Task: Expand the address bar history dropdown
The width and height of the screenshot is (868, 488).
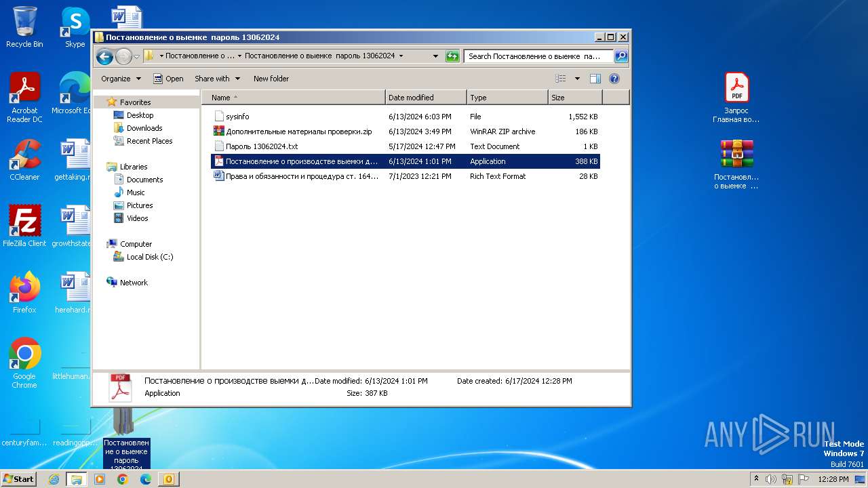Action: pos(435,56)
